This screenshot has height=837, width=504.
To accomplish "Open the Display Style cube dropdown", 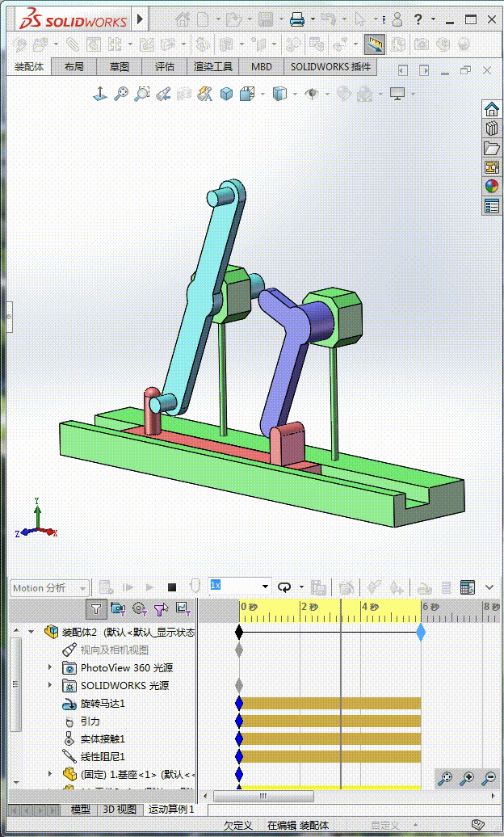I will click(279, 94).
